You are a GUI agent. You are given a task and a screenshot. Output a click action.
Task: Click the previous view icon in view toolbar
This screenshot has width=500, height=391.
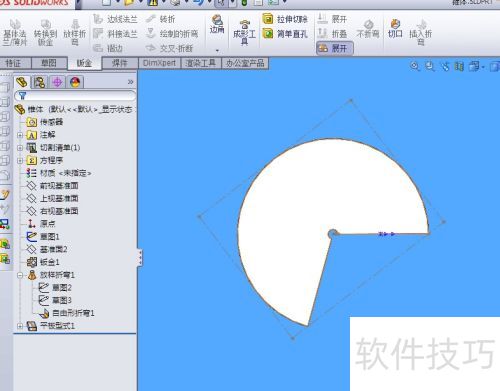[x=445, y=66]
